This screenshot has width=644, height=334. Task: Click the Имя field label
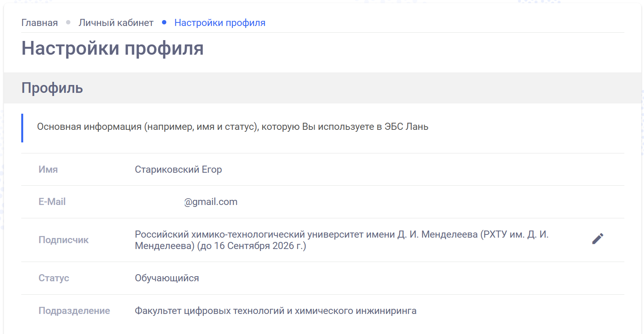pos(48,170)
